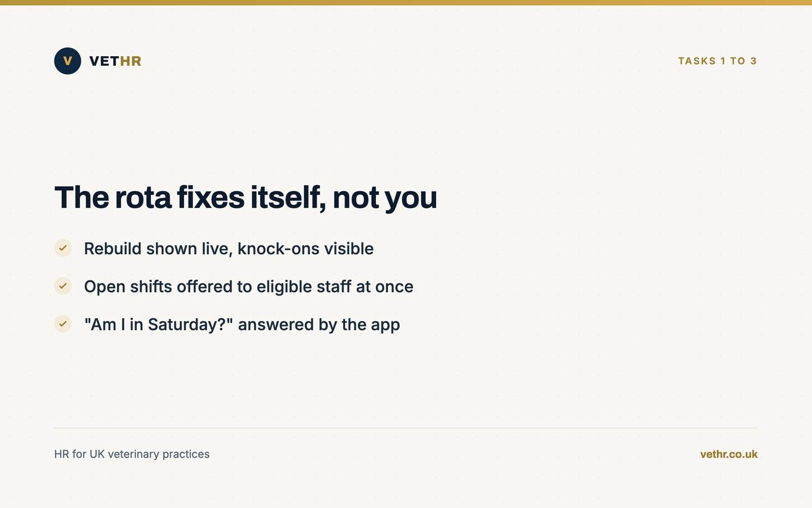
Task: Select the TASKS 1 TO 3 label
Action: point(717,61)
